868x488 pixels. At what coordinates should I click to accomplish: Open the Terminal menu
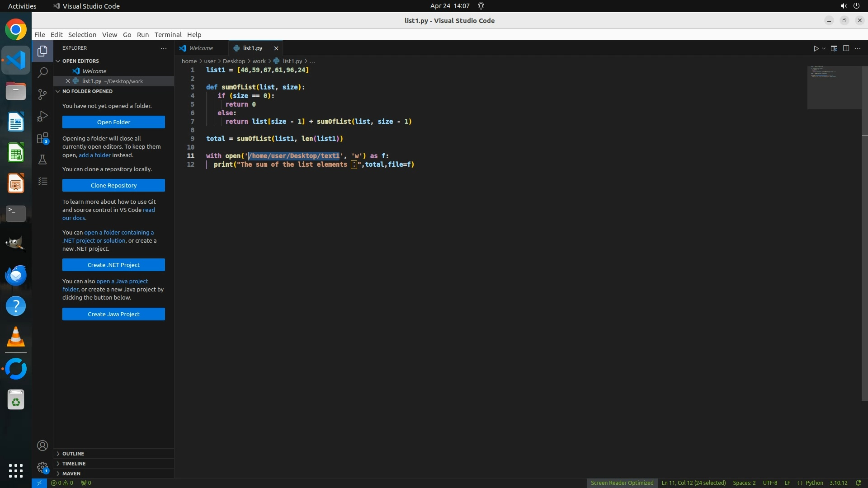[168, 35]
